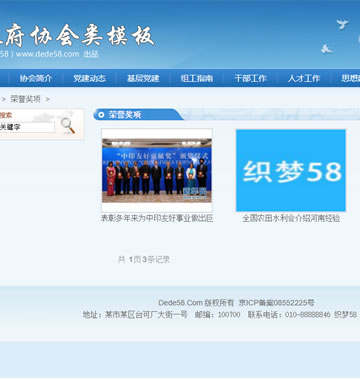Image resolution: width=360 pixels, height=380 pixels.
Task: Go to 基层党建 navigation item
Action: point(143,78)
